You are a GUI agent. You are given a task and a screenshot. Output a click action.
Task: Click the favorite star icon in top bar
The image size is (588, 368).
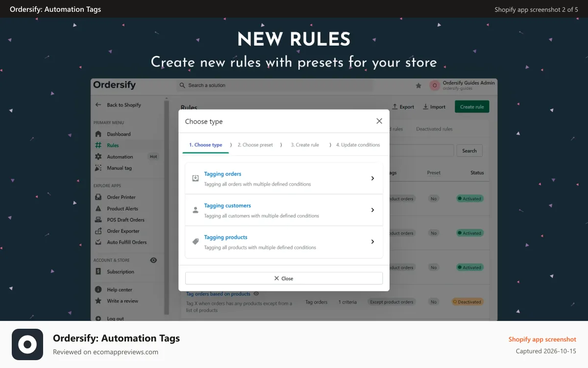[418, 85]
